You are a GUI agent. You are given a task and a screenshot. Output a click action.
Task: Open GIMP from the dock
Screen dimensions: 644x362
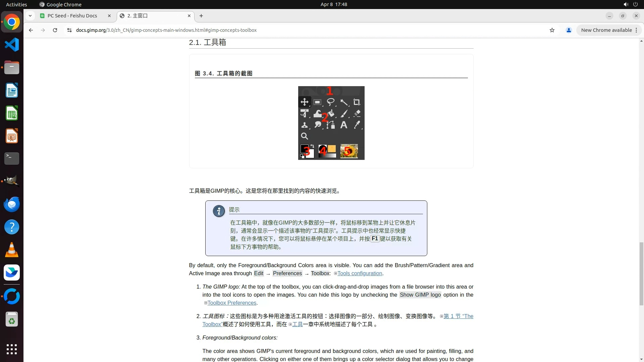12,181
